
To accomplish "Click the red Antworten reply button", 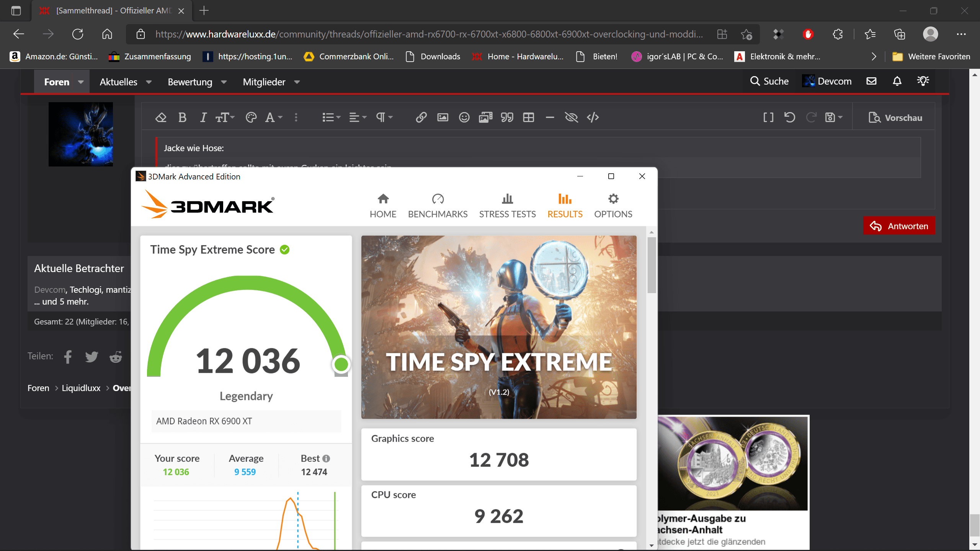I will coord(899,226).
